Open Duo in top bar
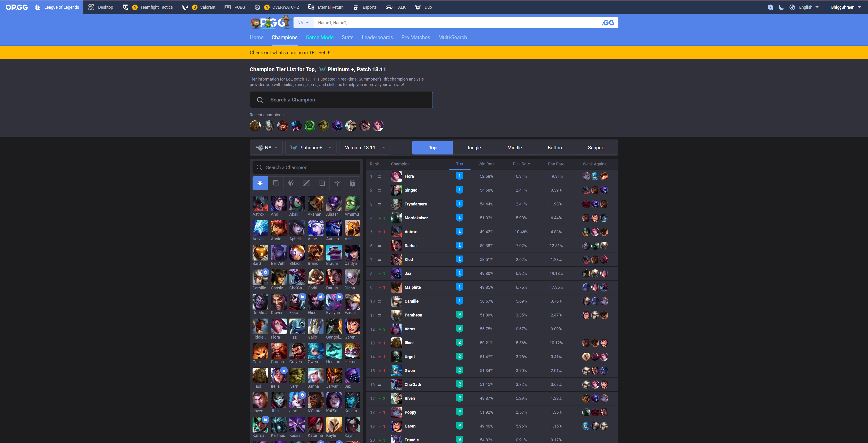The width and height of the screenshot is (868, 443). 424,7
